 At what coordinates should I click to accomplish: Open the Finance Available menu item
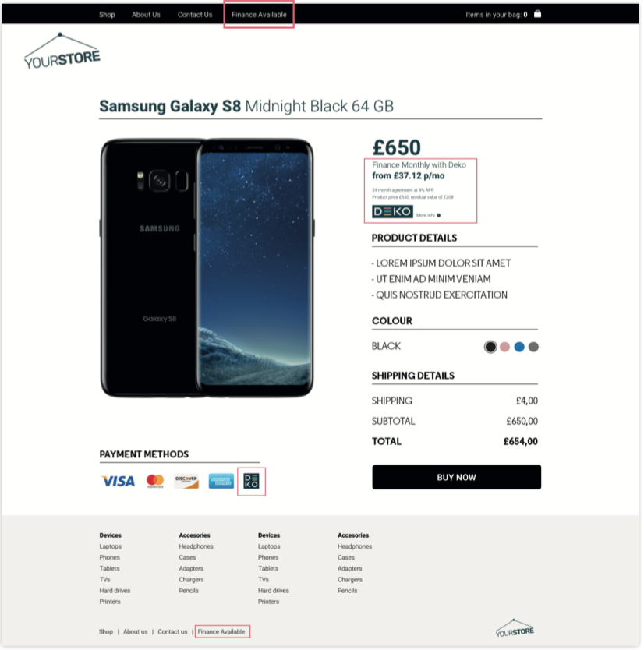point(259,15)
